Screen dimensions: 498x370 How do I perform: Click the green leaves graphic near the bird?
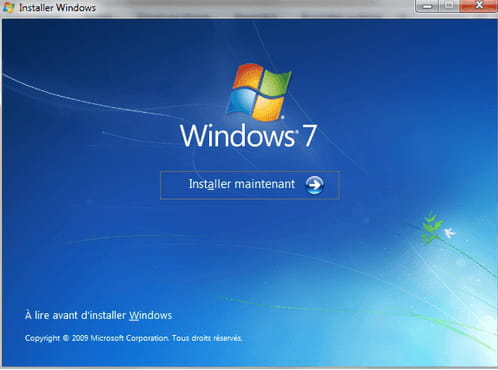click(431, 228)
